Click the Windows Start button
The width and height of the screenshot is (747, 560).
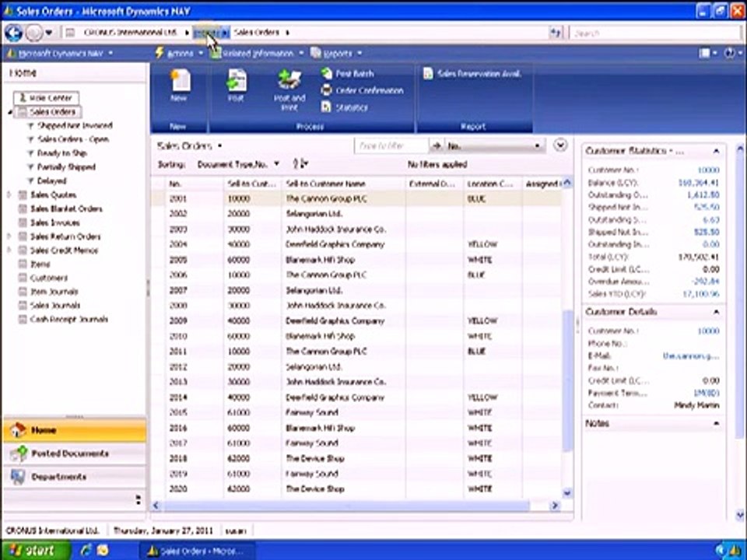(x=35, y=551)
